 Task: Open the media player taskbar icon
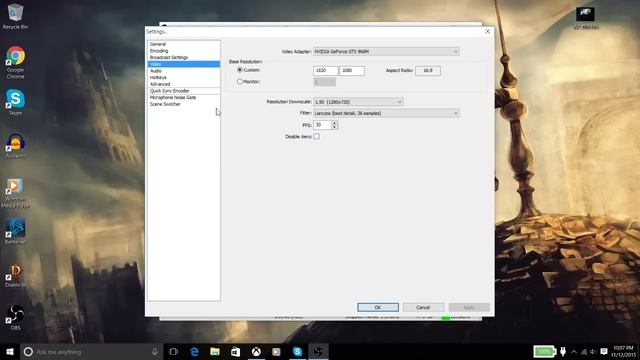(276, 351)
